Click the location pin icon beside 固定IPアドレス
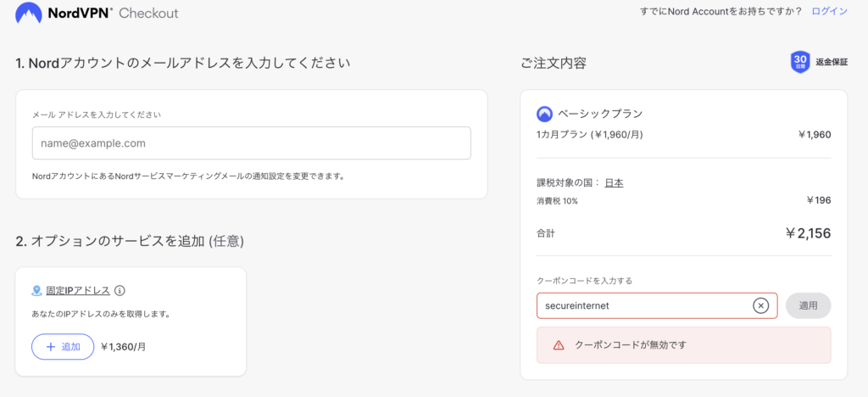This screenshot has height=397, width=868. coord(36,291)
